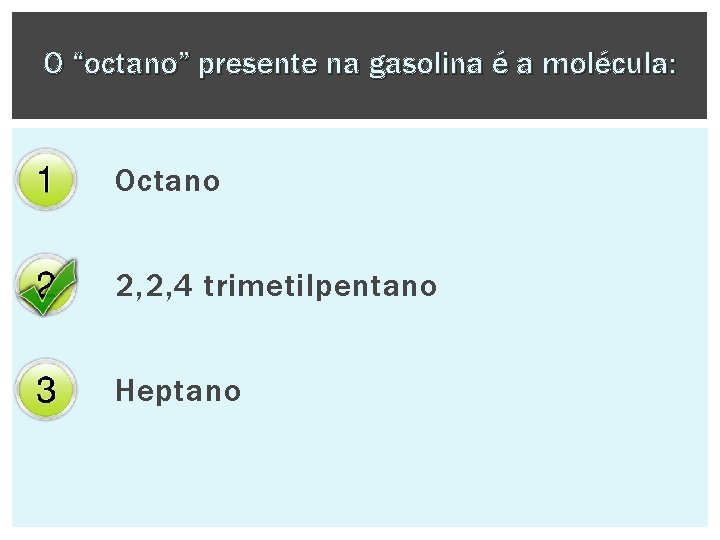The height and width of the screenshot is (540, 720).
Task: Click the dark gray header below the question text
Action: pos(360,102)
